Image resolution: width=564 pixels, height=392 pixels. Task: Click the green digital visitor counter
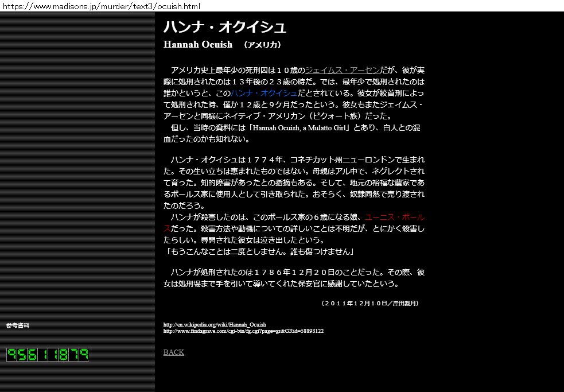tap(48, 355)
